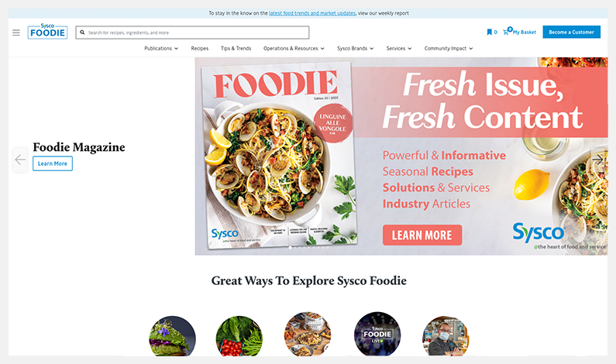
Task: Open the Recipes menu item
Action: (200, 49)
